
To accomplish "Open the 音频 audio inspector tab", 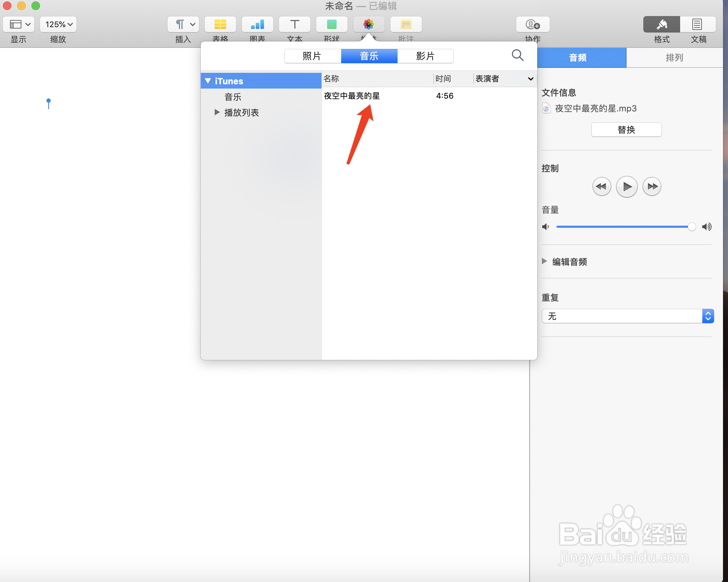I will coord(582,57).
